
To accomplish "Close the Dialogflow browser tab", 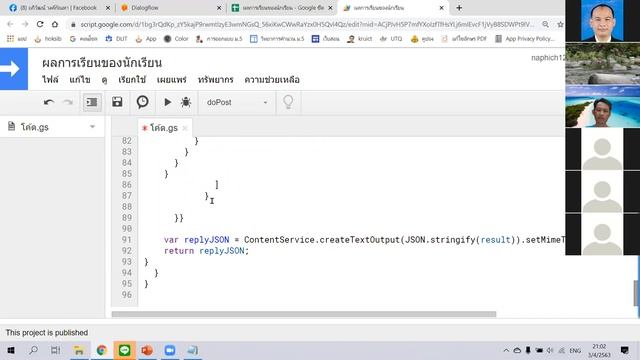I will [x=219, y=8].
